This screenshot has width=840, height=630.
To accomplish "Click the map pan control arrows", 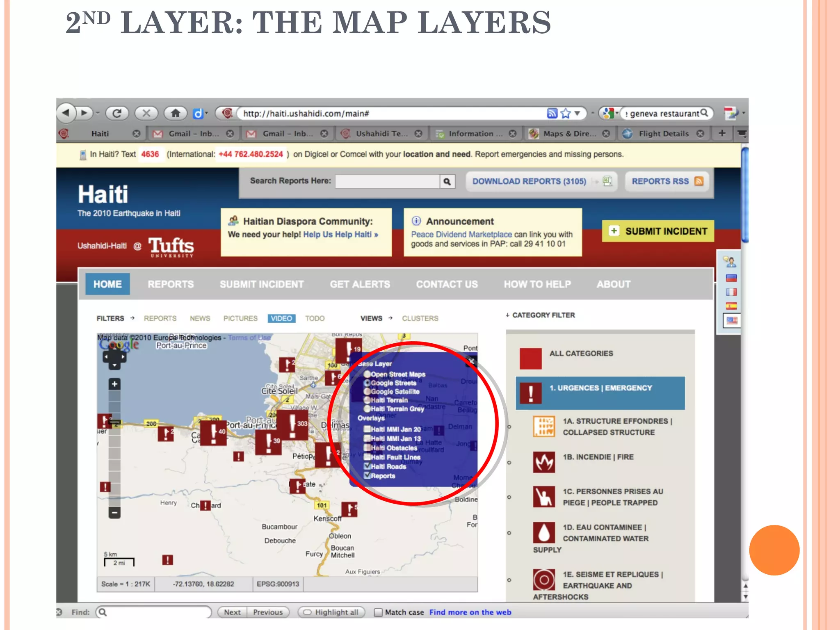I will tap(114, 357).
